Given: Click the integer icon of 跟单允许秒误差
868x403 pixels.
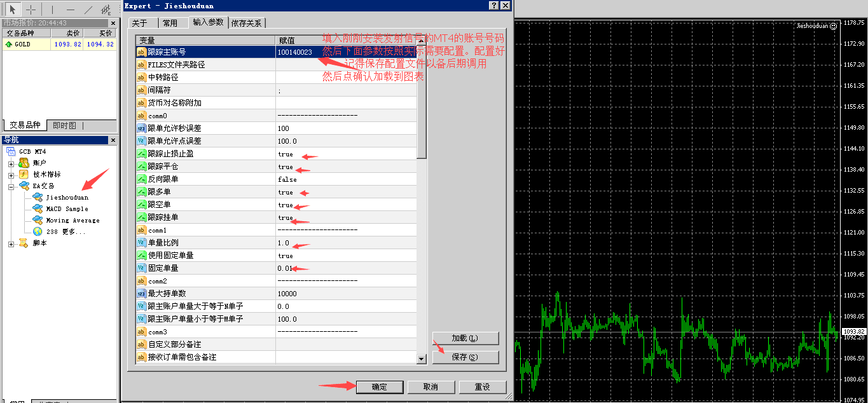Looking at the screenshot, I should (x=142, y=128).
